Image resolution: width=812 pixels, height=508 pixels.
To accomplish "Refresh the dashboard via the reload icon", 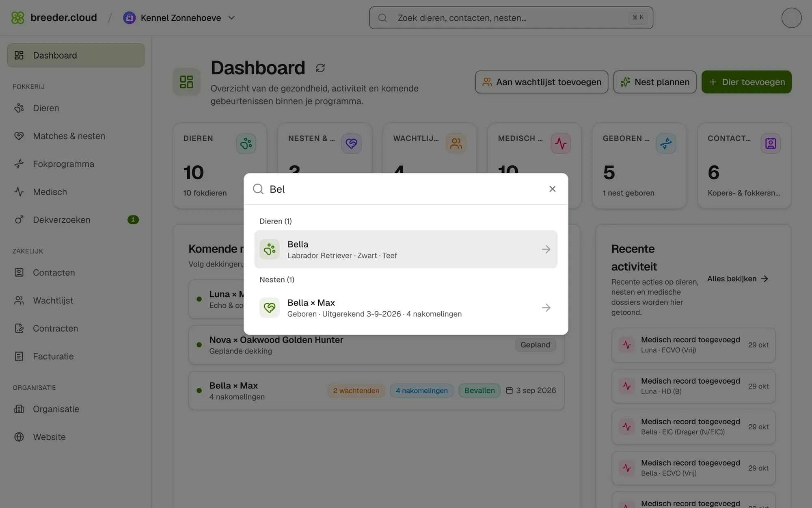I will pos(320,68).
